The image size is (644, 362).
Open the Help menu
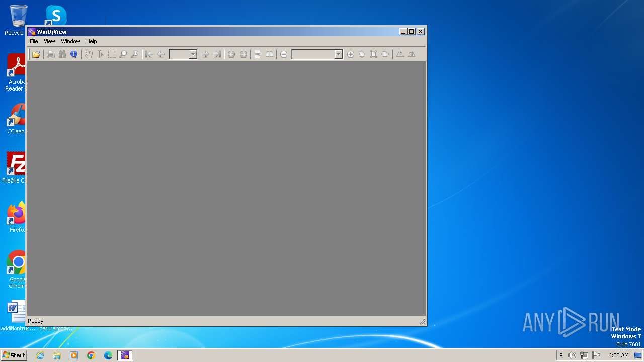(91, 41)
